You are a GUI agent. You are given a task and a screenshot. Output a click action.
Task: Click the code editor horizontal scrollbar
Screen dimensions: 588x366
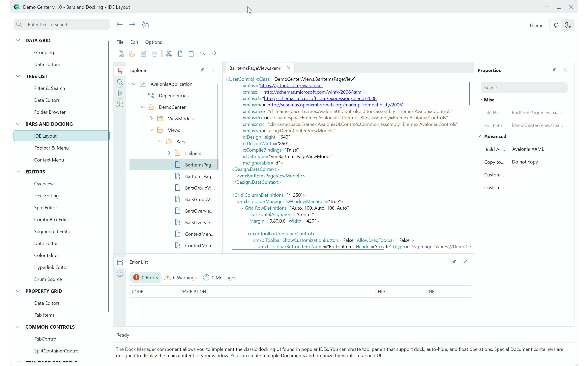[308, 250]
